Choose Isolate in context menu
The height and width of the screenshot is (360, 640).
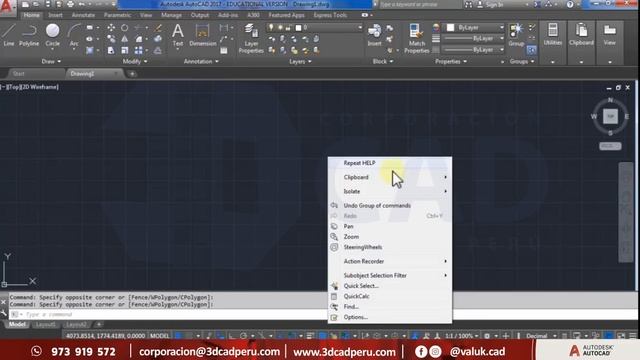pos(390,191)
